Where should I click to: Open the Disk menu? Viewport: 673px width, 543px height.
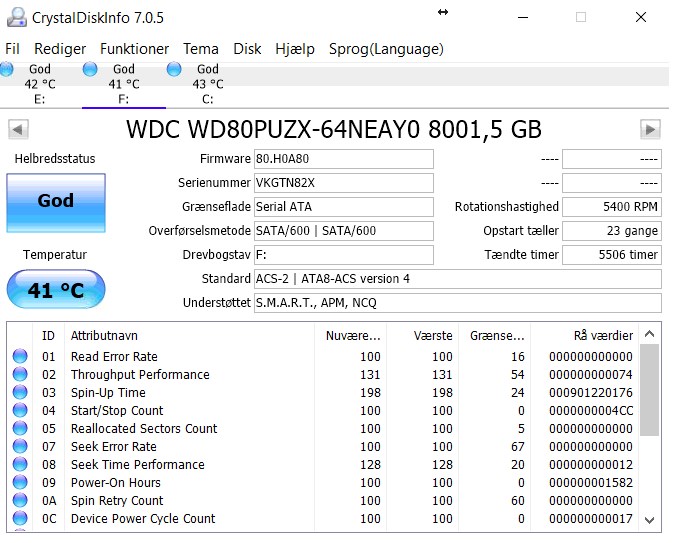247,49
